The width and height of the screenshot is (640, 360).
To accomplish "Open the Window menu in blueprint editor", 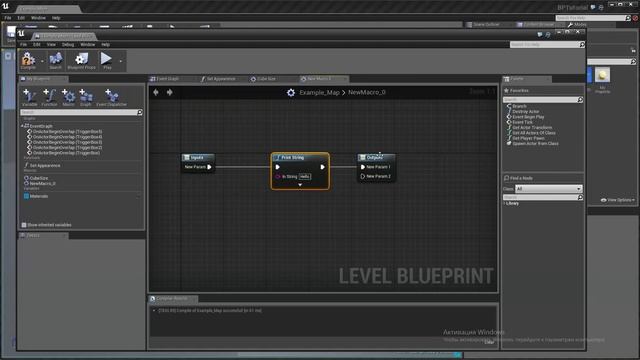I will point(87,44).
